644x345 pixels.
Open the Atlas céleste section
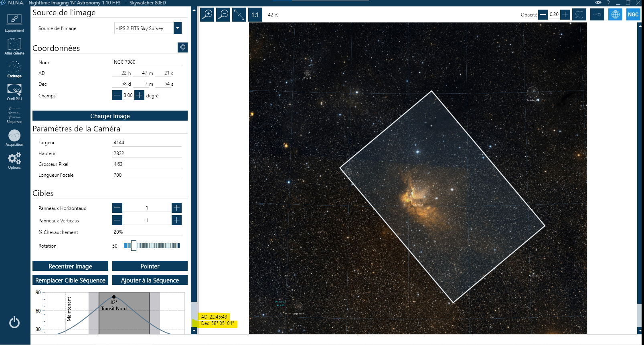(14, 46)
